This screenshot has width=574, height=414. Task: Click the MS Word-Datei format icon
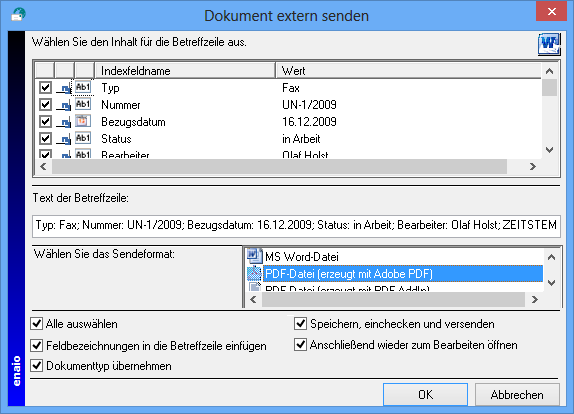254,256
